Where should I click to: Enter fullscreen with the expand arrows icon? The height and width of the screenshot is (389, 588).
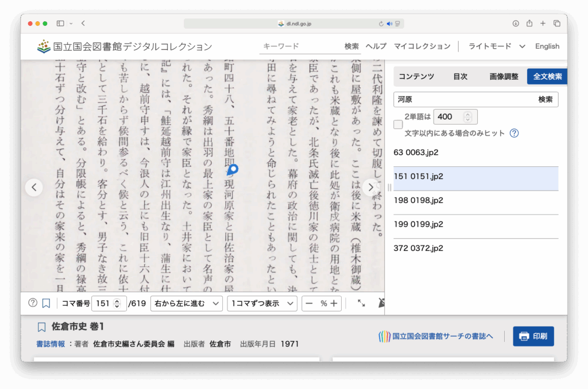coord(361,303)
